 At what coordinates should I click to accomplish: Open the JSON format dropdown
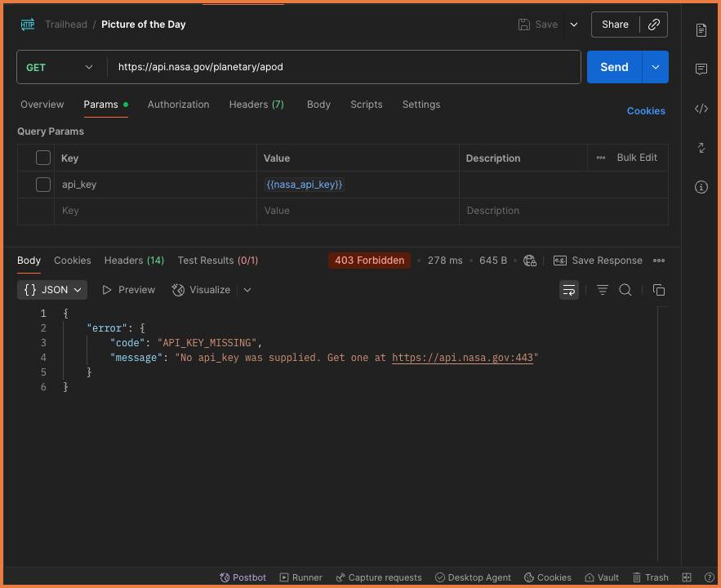tap(52, 290)
